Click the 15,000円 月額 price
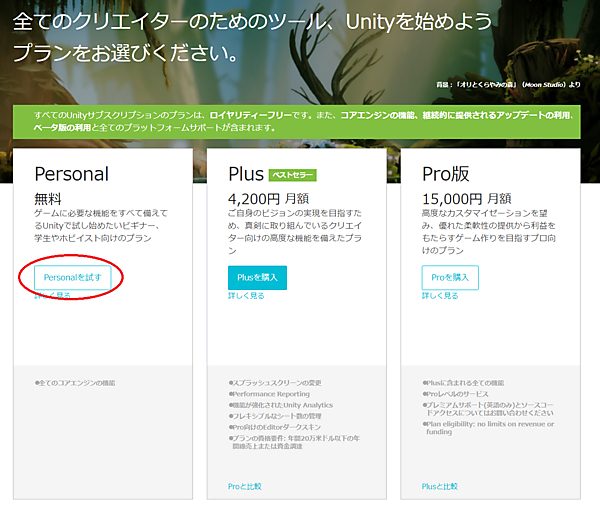This screenshot has height=510, width=600. (x=466, y=199)
